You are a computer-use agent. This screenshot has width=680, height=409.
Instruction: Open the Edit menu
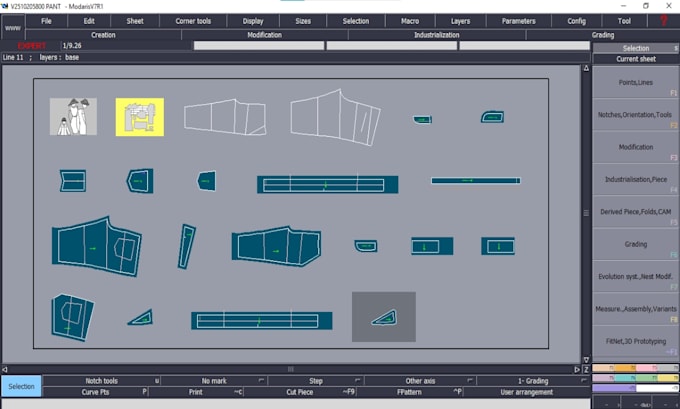[x=89, y=21]
